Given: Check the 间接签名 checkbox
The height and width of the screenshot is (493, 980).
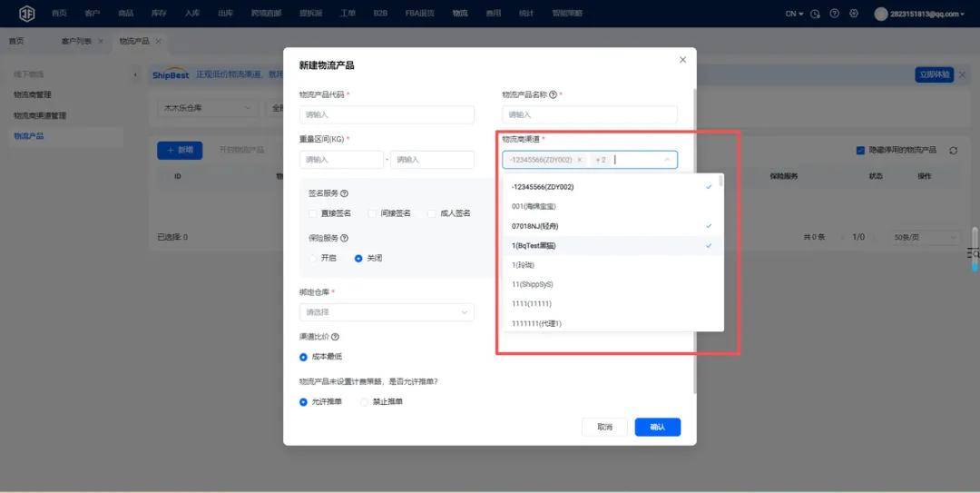Looking at the screenshot, I should (x=372, y=213).
